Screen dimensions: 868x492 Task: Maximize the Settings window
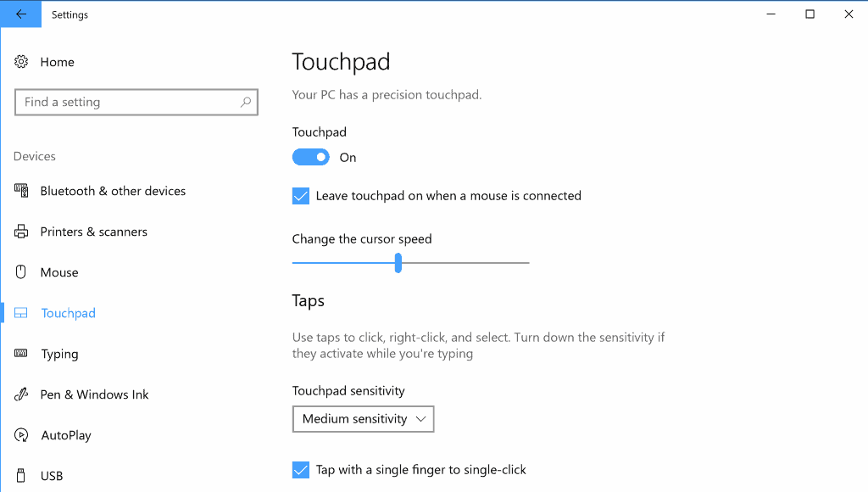(810, 14)
